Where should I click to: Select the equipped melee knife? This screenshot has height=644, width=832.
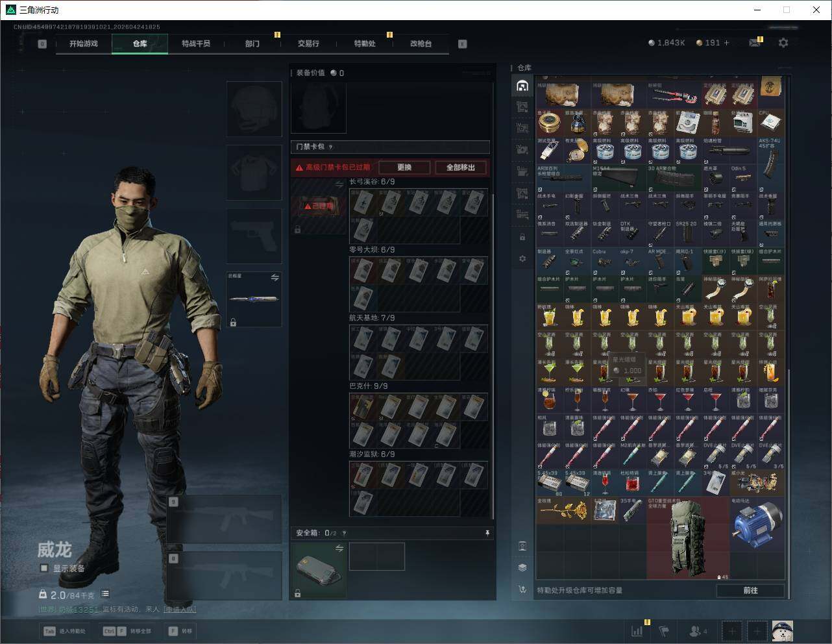point(254,299)
